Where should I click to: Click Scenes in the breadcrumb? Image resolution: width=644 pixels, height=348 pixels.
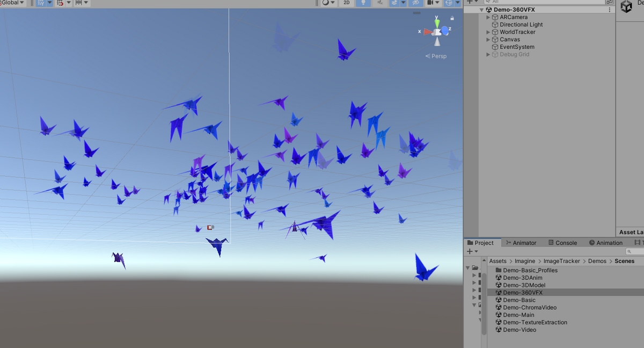coord(625,261)
